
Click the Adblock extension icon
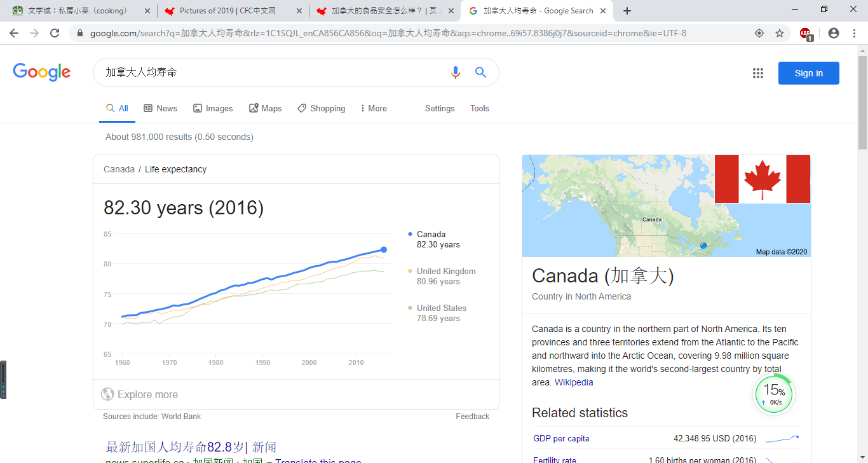(806, 34)
